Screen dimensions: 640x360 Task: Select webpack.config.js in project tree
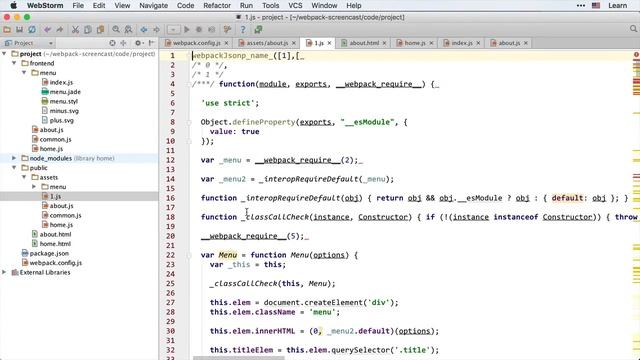coord(56,262)
